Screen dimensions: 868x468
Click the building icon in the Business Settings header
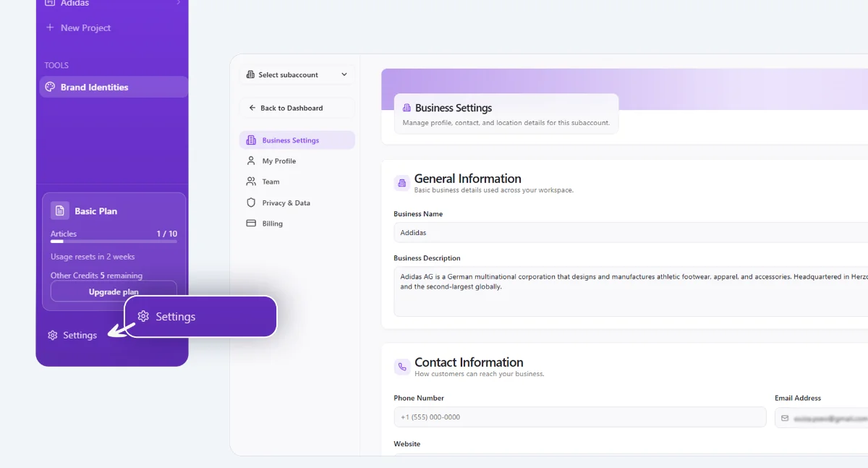click(407, 108)
